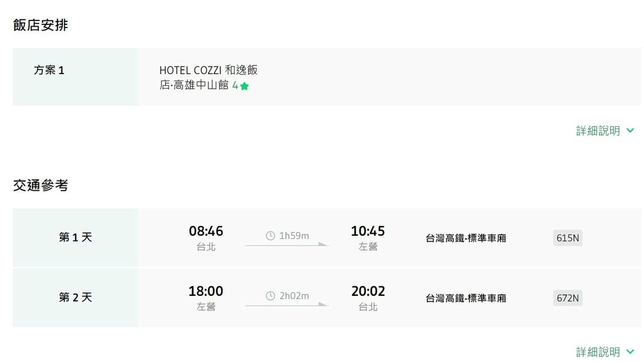The width and height of the screenshot is (644, 362).
Task: Click day 1 台灣高鐵-標準車廂 label
Action: click(x=466, y=238)
